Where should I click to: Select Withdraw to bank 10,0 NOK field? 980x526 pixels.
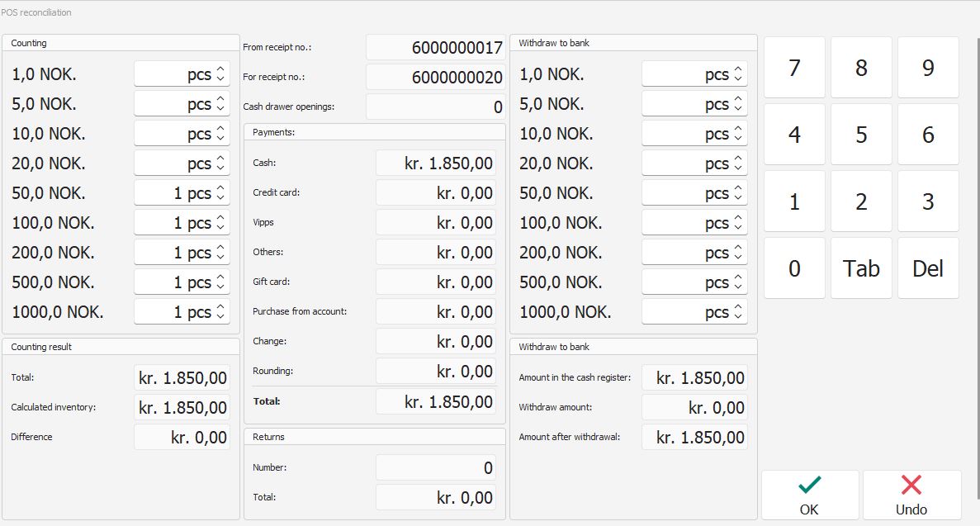click(694, 133)
